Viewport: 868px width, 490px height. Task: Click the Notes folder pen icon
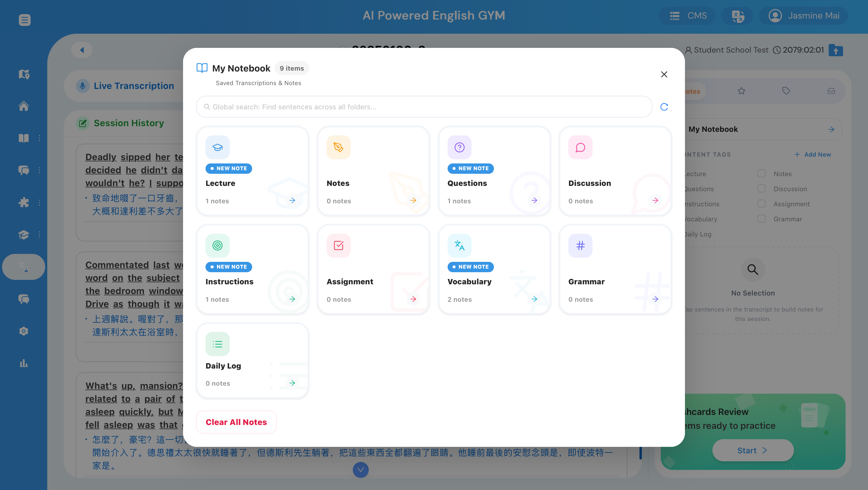(x=338, y=147)
